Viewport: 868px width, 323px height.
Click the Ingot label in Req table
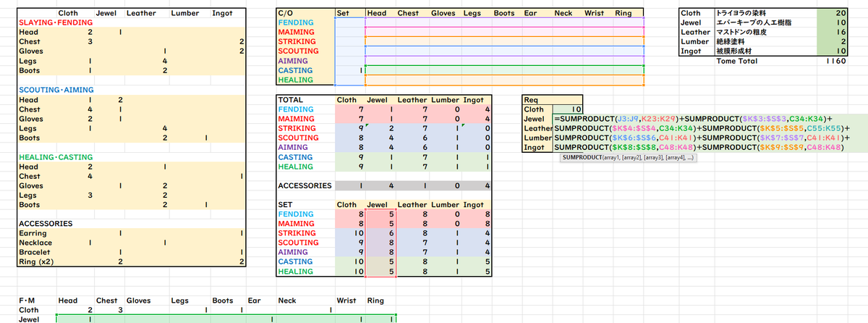pyautogui.click(x=533, y=147)
